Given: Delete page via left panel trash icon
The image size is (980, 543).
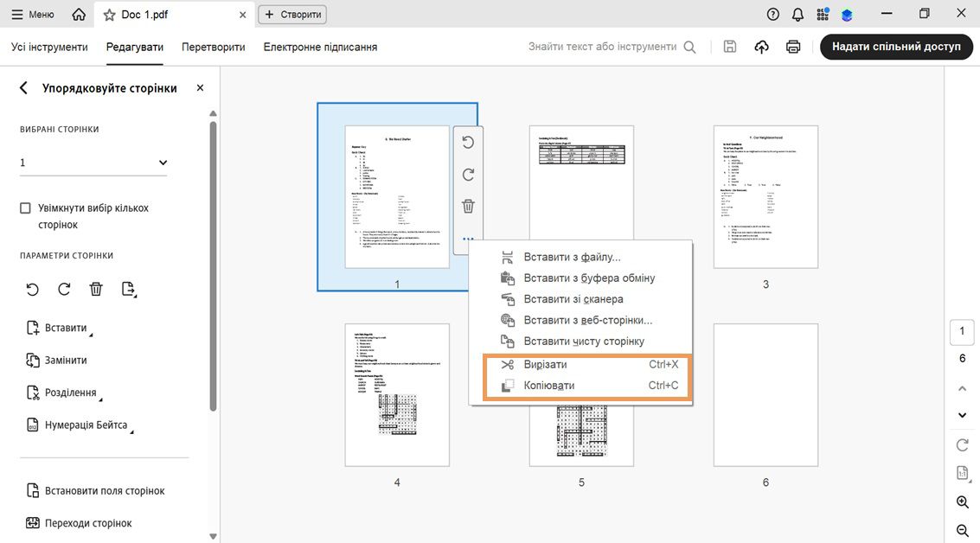Looking at the screenshot, I should coord(96,290).
